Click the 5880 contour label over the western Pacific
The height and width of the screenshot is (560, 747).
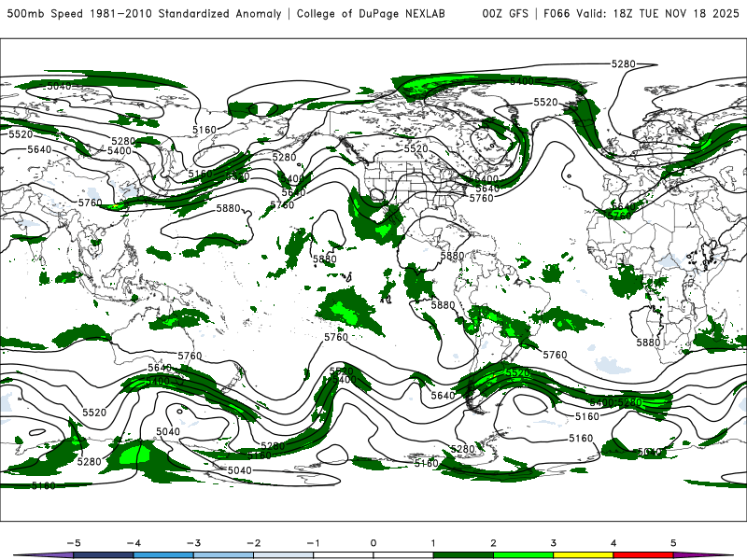point(228,208)
